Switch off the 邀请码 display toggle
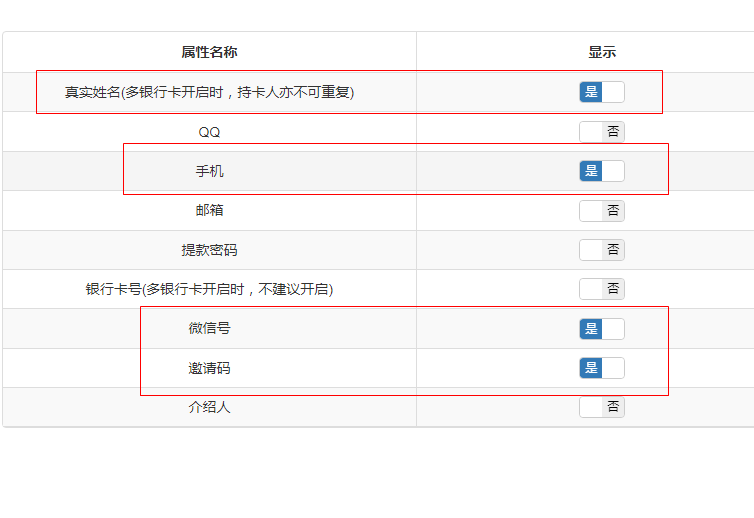Image resolution: width=754 pixels, height=518 pixels. [x=601, y=368]
